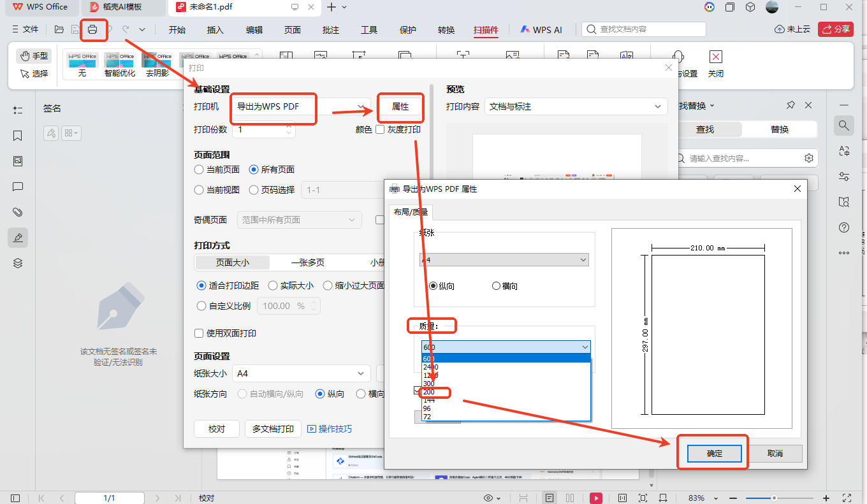Open the 批注 ribbon tab
Viewport: 867px width, 504px height.
click(331, 30)
